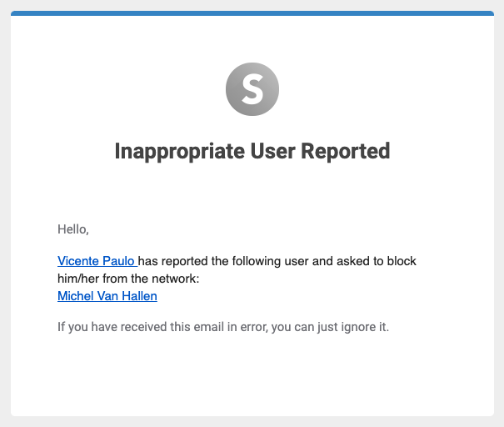Viewport: 504px width, 427px height.
Task: Open Vicente Paulo's profile link
Action: [97, 261]
